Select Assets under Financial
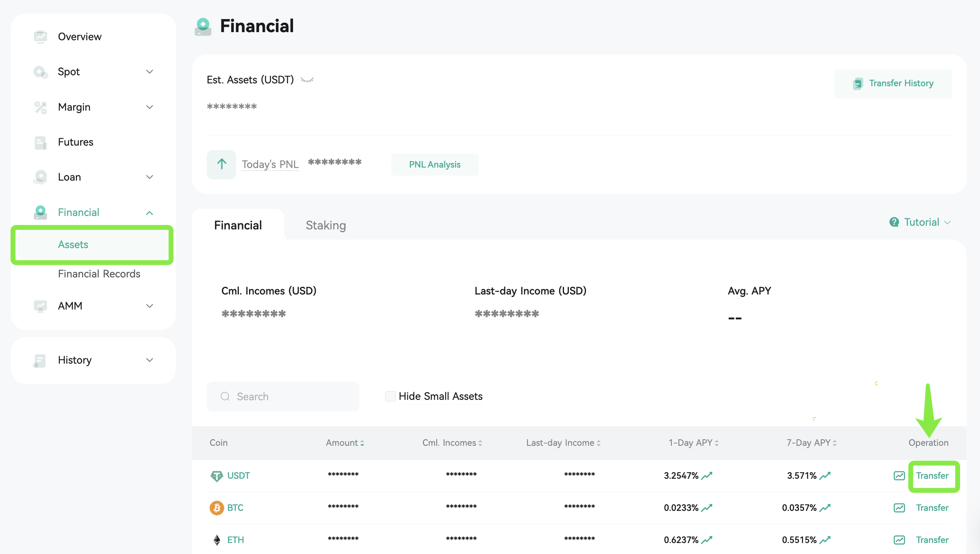 pos(92,244)
